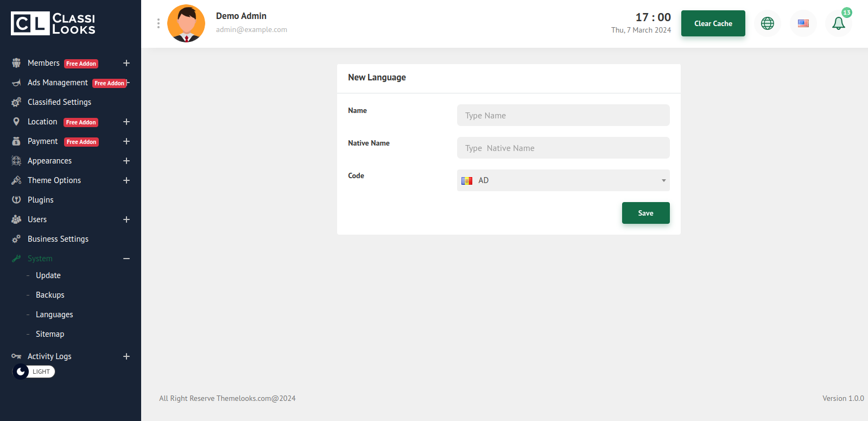Viewport: 868px width, 421px height.
Task: Click the ClassiLooks logo
Action: coord(53,23)
